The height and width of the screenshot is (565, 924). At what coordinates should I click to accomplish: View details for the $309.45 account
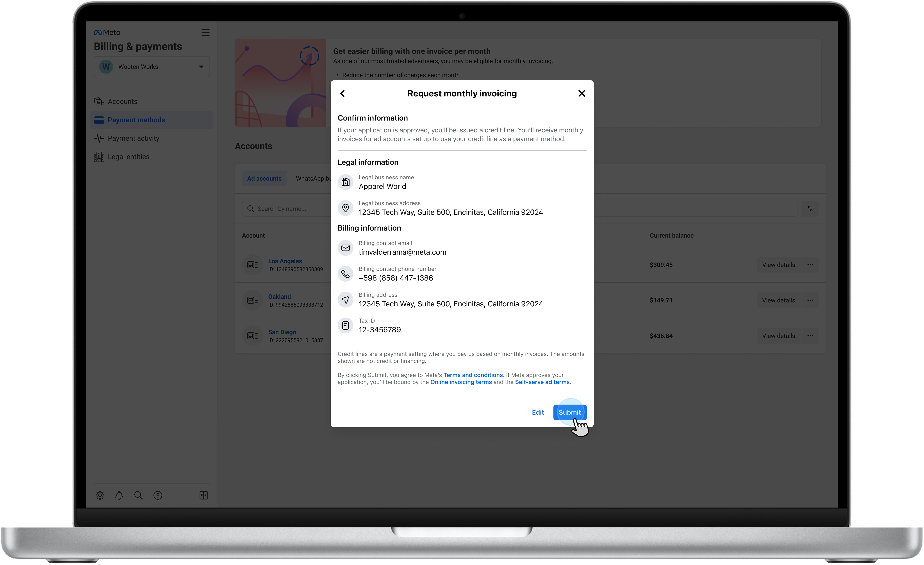coord(778,265)
